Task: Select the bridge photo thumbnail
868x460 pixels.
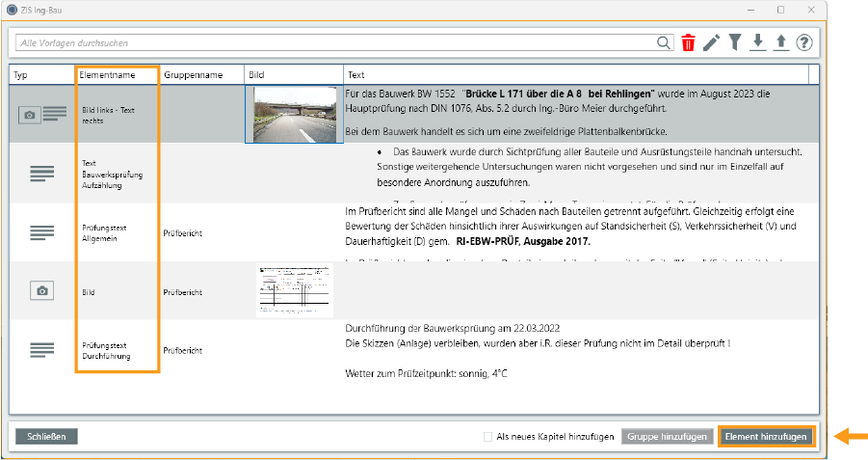Action: coord(293,114)
